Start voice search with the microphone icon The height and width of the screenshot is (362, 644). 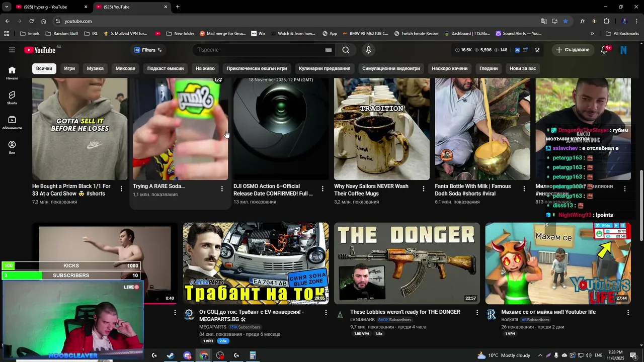(x=368, y=50)
